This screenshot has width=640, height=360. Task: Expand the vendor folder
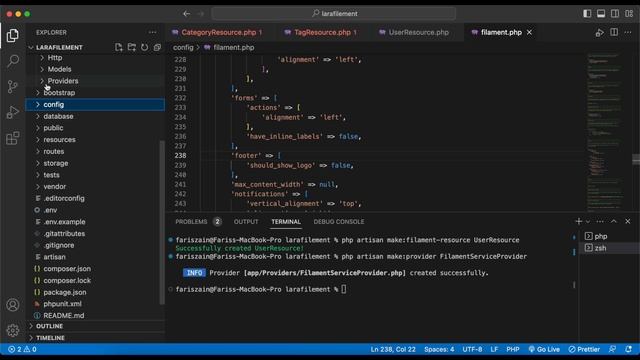pos(95,187)
